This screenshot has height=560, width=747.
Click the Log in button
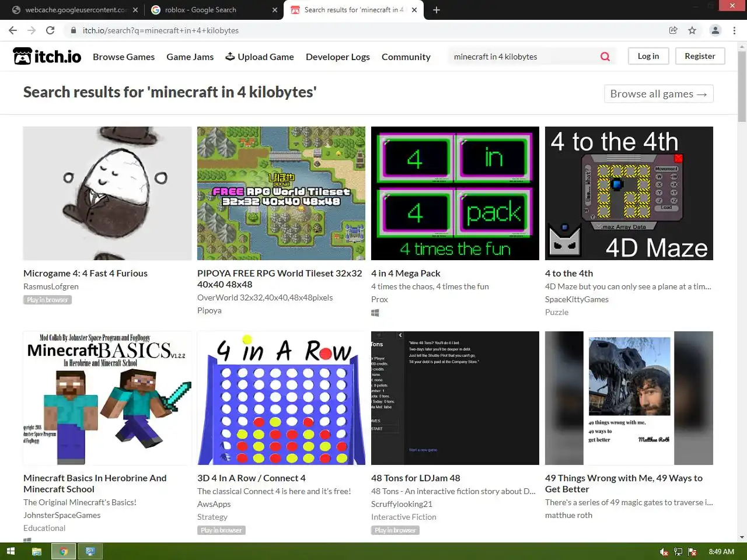coord(648,56)
